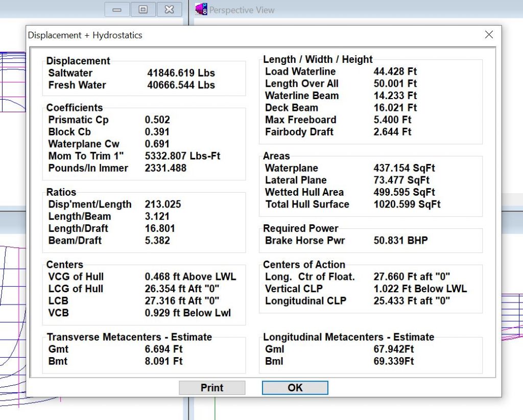523x420 pixels.
Task: Click the Areas group heading
Action: coord(276,156)
